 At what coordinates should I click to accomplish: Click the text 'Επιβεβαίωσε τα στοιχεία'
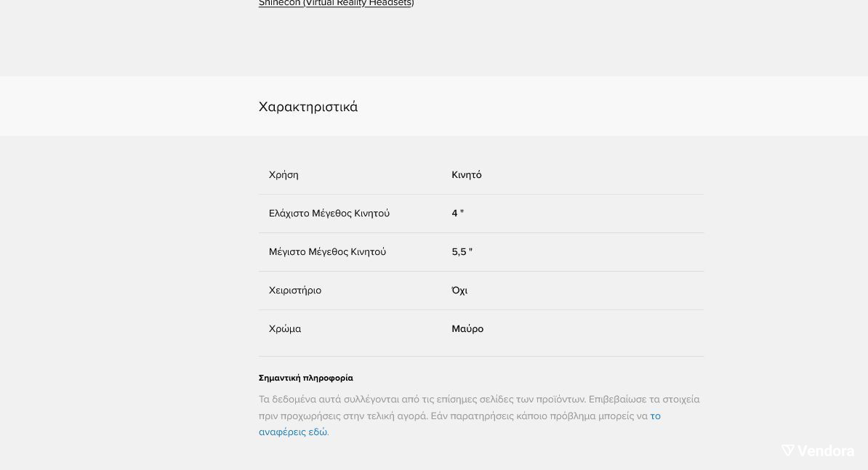(644, 400)
